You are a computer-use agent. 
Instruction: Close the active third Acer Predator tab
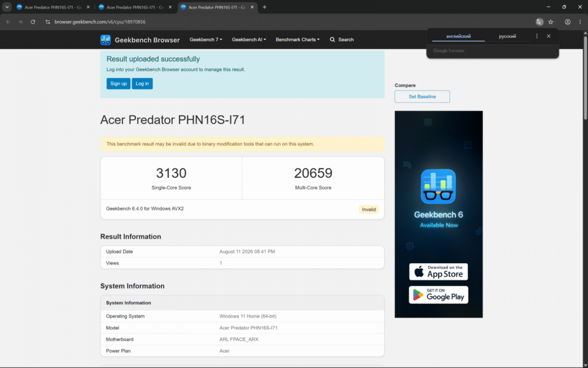pos(252,7)
